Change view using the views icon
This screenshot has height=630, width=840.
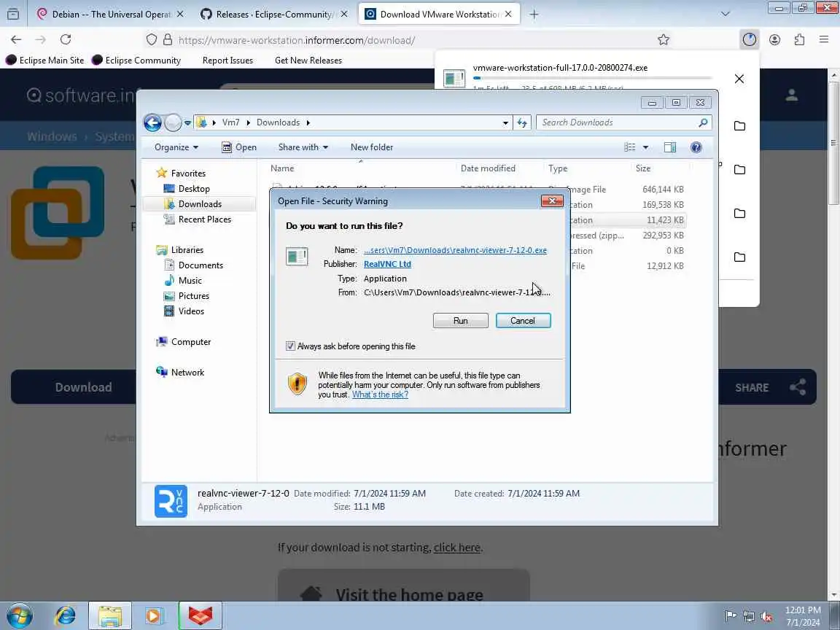pyautogui.click(x=630, y=147)
